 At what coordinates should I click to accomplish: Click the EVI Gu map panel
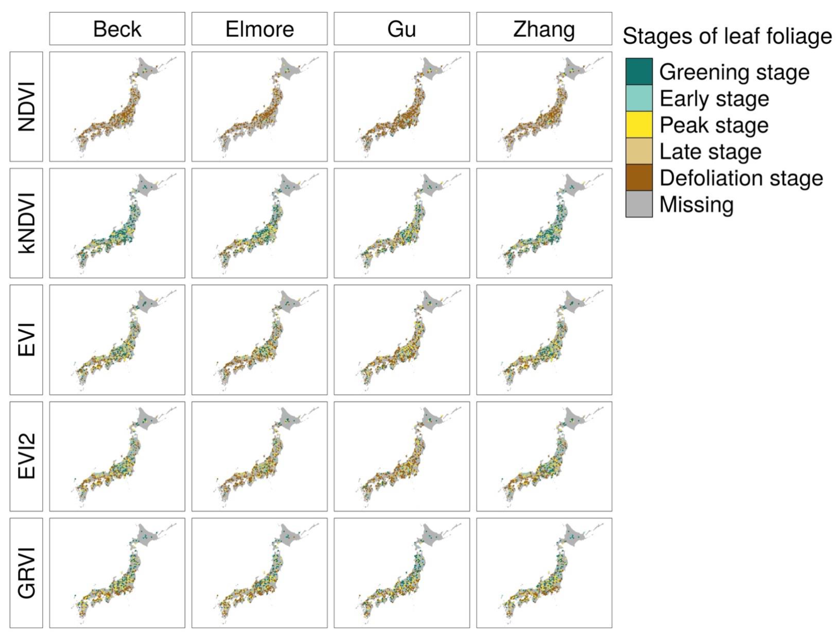(401, 340)
